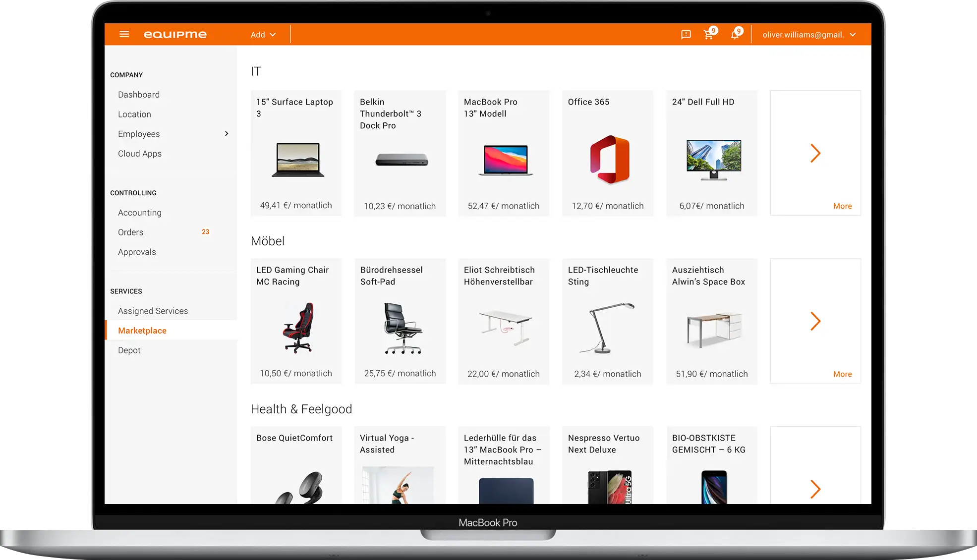
Task: Click '2,34 €/ monatlich' price
Action: click(608, 374)
